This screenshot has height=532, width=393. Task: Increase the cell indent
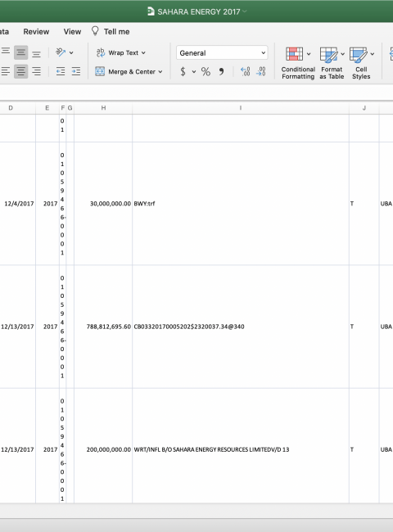[x=76, y=71]
